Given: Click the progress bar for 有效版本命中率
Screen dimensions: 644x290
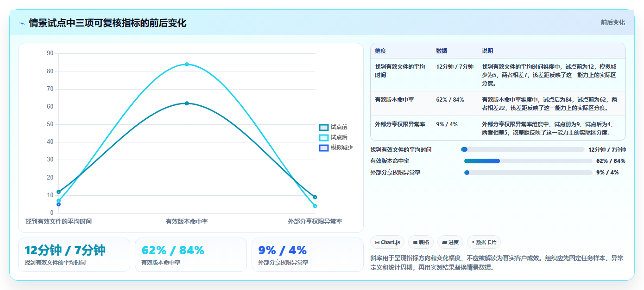Looking at the screenshot, I should click(x=528, y=161).
